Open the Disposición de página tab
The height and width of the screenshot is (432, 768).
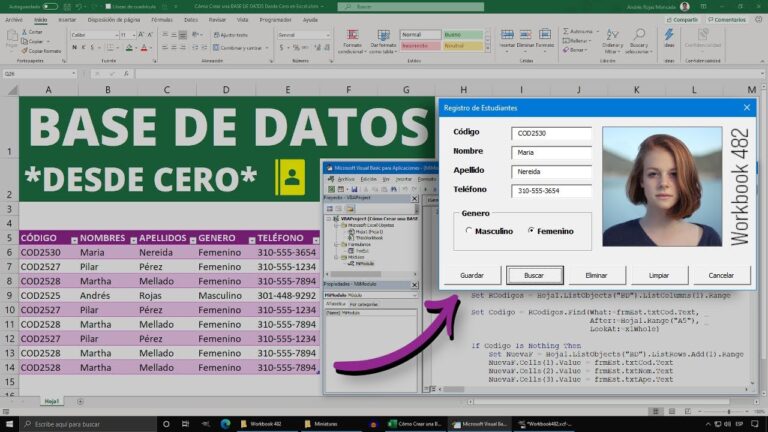click(x=114, y=20)
